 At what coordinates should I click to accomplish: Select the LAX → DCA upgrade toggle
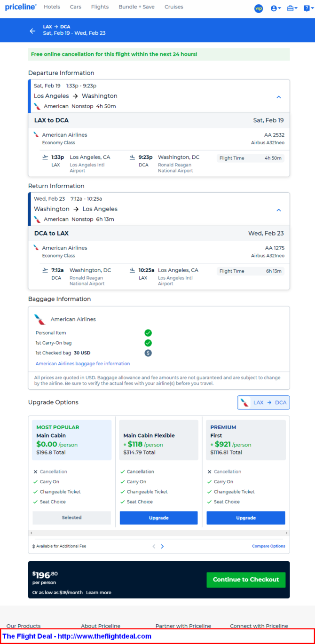[263, 402]
